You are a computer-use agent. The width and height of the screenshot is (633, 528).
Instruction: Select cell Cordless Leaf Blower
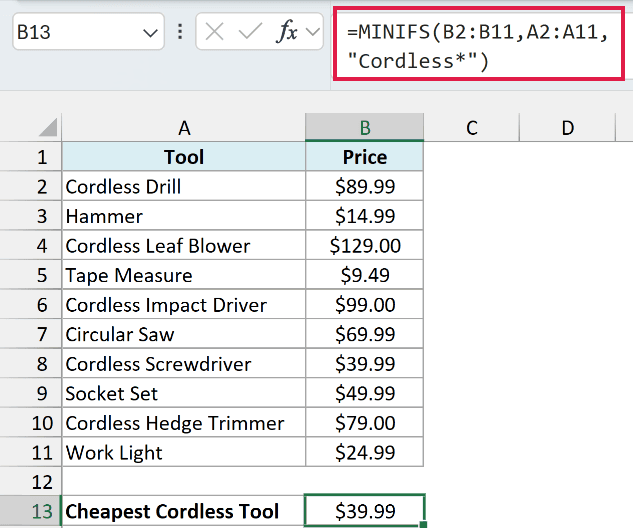184,245
